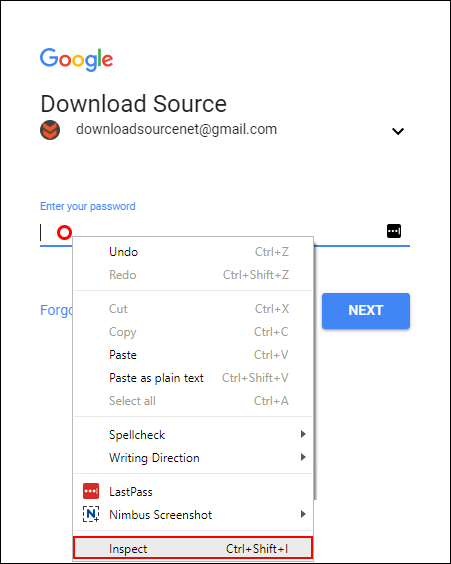Choose Paste as plain text

[193, 378]
